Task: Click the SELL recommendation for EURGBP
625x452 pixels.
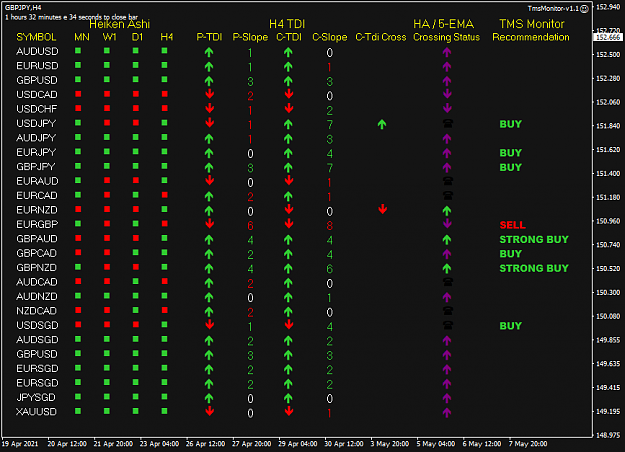Action: (513, 225)
